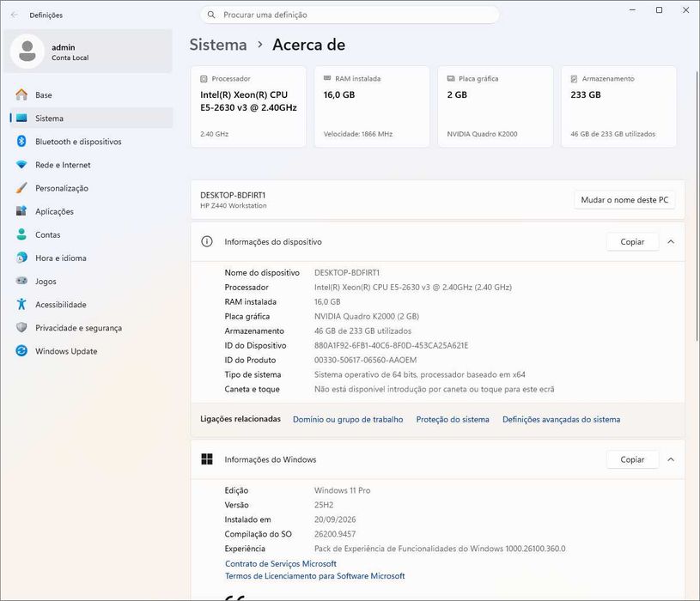Click the Armazenamento 233 GB card
Image resolution: width=700 pixels, height=601 pixels.
618,106
